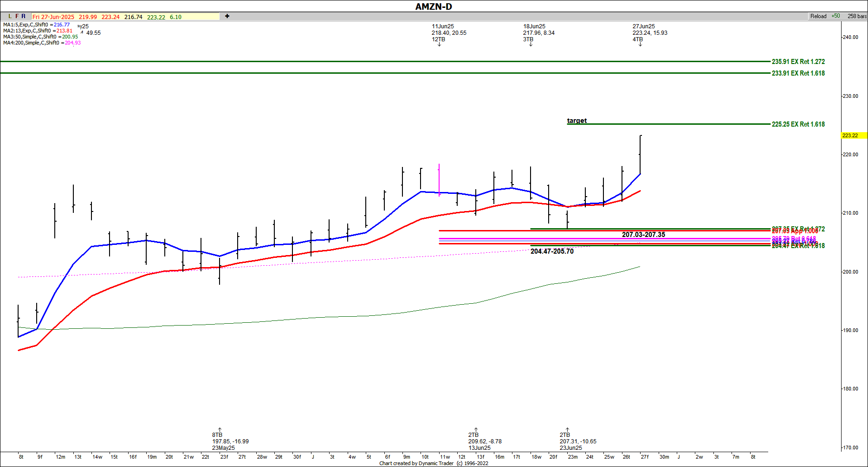This screenshot has width=868, height=467.
Task: Select the MA3 50 Simple indicator label
Action: (x=40, y=37)
